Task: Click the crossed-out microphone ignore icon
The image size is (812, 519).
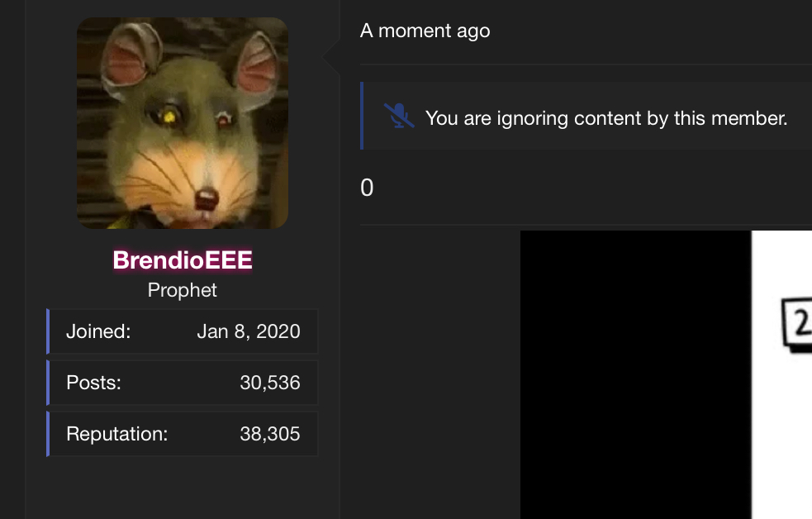Action: coord(399,116)
